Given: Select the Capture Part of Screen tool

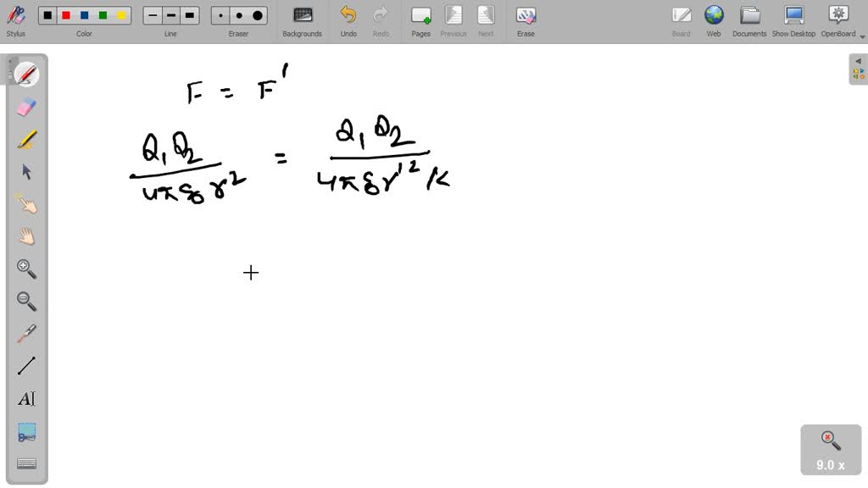Looking at the screenshot, I should click(x=25, y=431).
